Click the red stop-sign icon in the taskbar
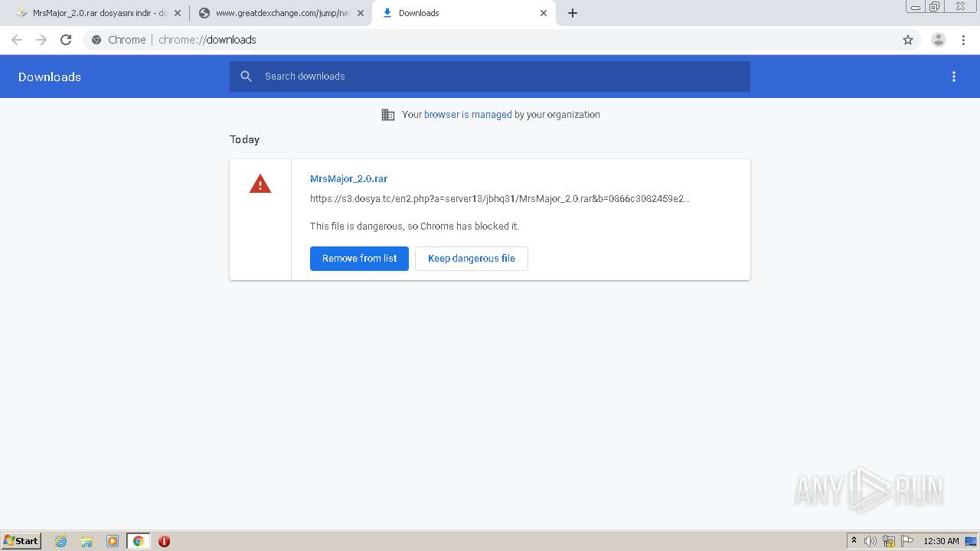 pyautogui.click(x=164, y=541)
